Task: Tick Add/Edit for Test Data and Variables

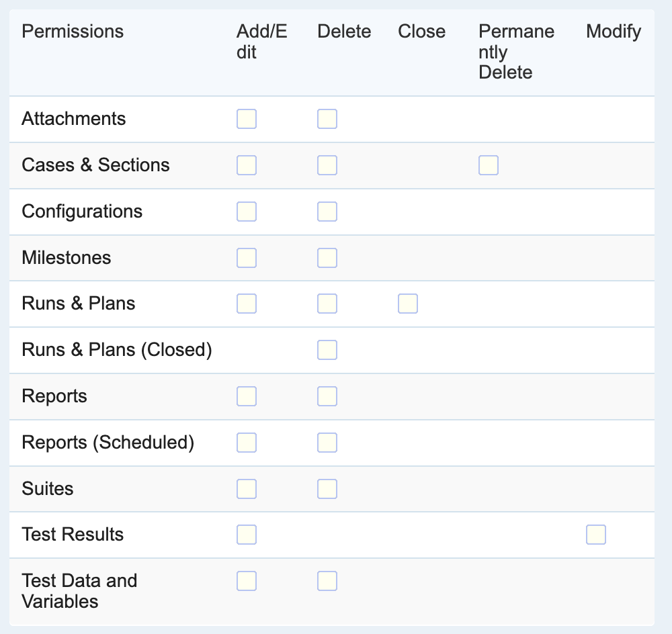Action: click(x=247, y=581)
